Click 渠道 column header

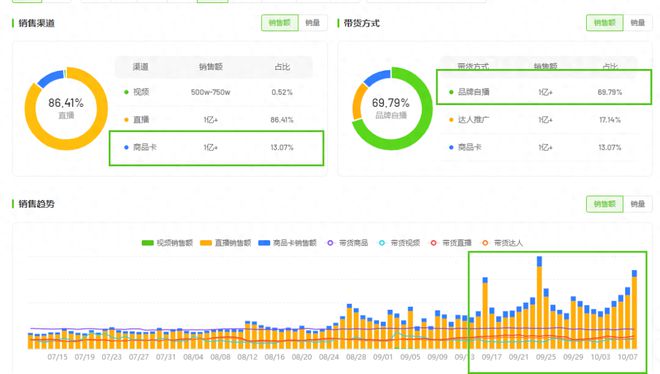(141, 67)
